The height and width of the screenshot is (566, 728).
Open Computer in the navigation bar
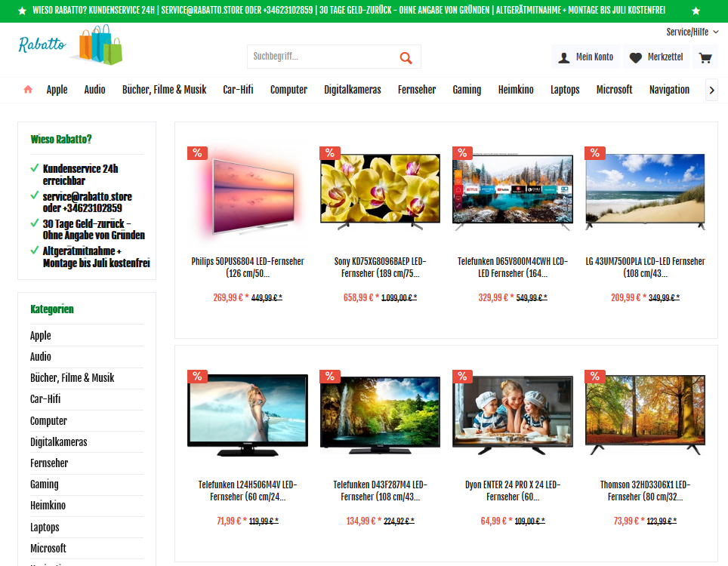pos(288,90)
